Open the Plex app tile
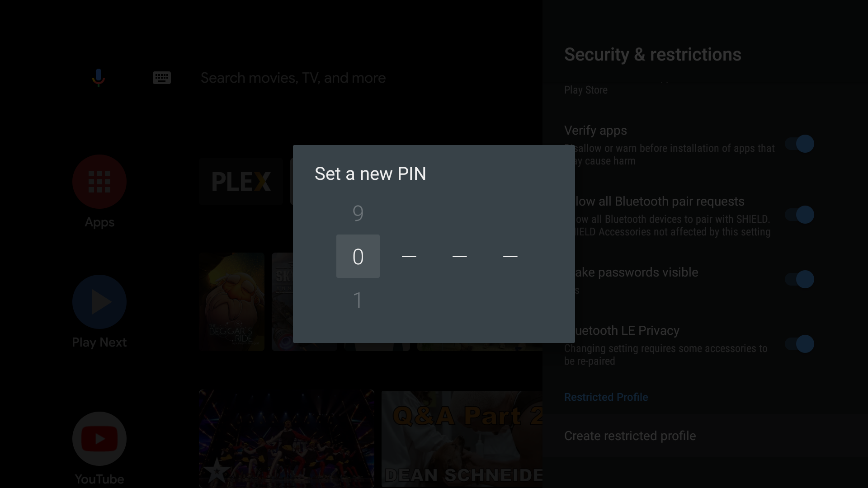This screenshot has height=488, width=868. [x=241, y=181]
